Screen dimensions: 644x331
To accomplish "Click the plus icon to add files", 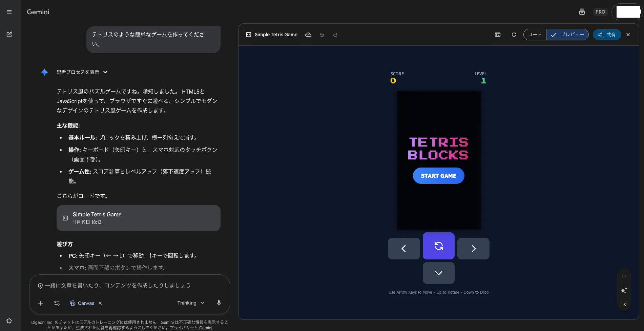I will coord(41,303).
